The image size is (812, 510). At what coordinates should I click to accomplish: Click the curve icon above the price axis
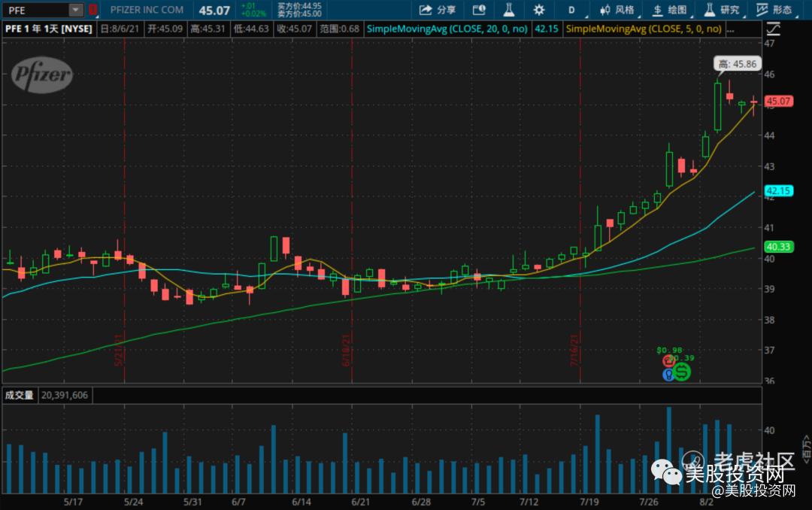[x=773, y=29]
